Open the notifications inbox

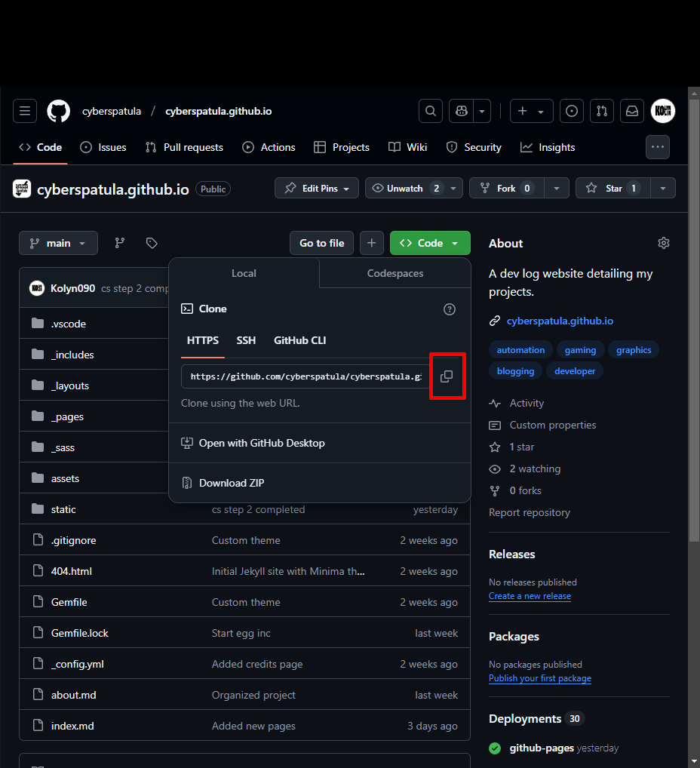631,111
